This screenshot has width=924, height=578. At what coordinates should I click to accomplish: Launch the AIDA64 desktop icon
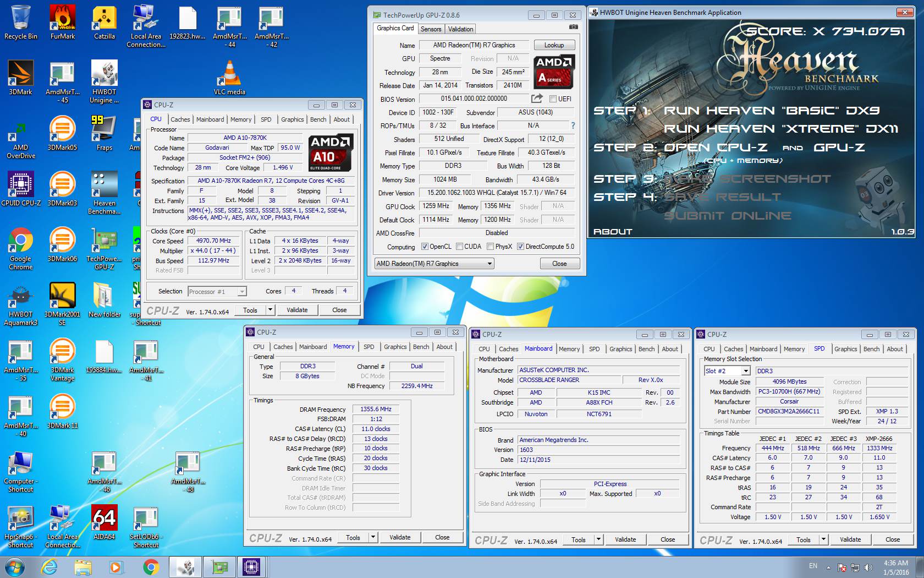pyautogui.click(x=105, y=522)
